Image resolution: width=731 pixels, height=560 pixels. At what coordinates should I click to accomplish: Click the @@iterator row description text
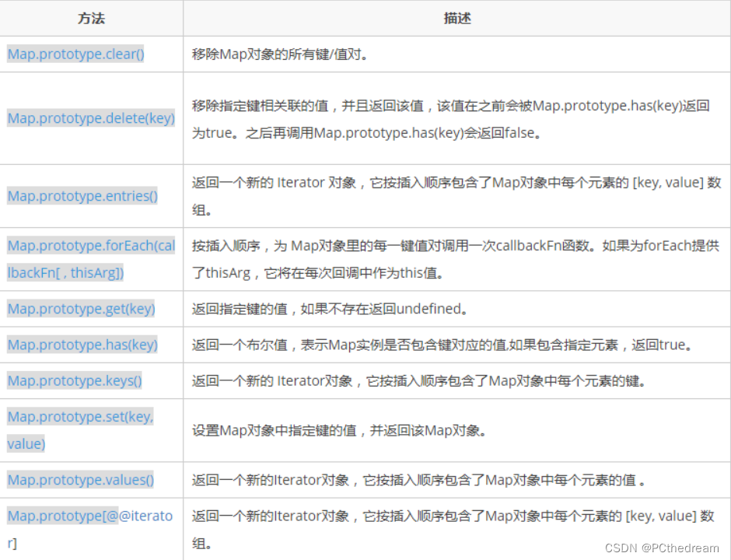tap(453, 530)
